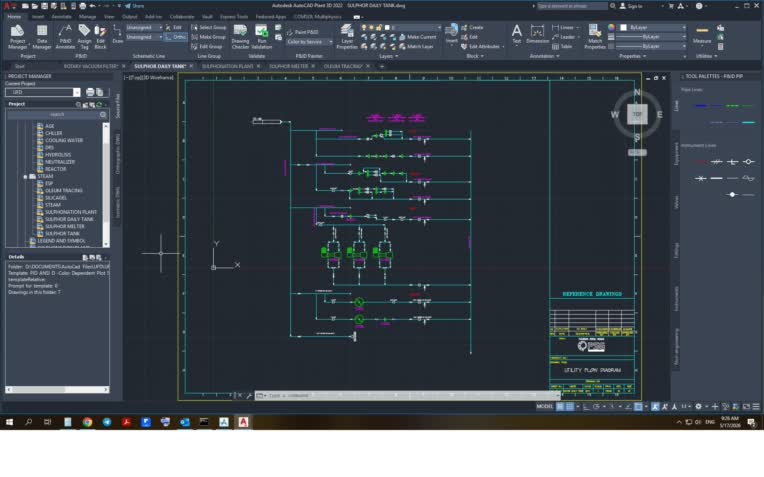Toggle grid display in the status bar
Viewport: 764px width, 477px height.
[x=560, y=406]
